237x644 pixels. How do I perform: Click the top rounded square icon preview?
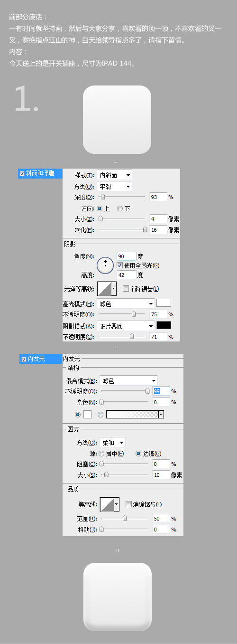(117, 120)
